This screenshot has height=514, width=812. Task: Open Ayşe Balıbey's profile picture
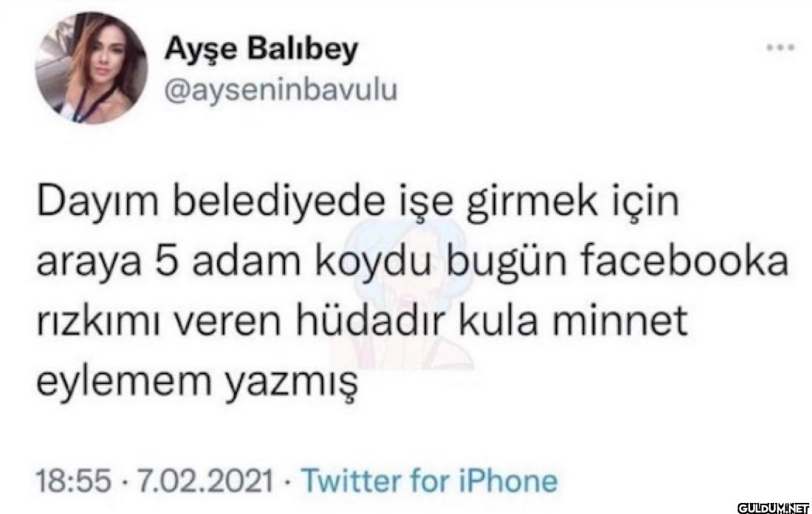tap(91, 68)
